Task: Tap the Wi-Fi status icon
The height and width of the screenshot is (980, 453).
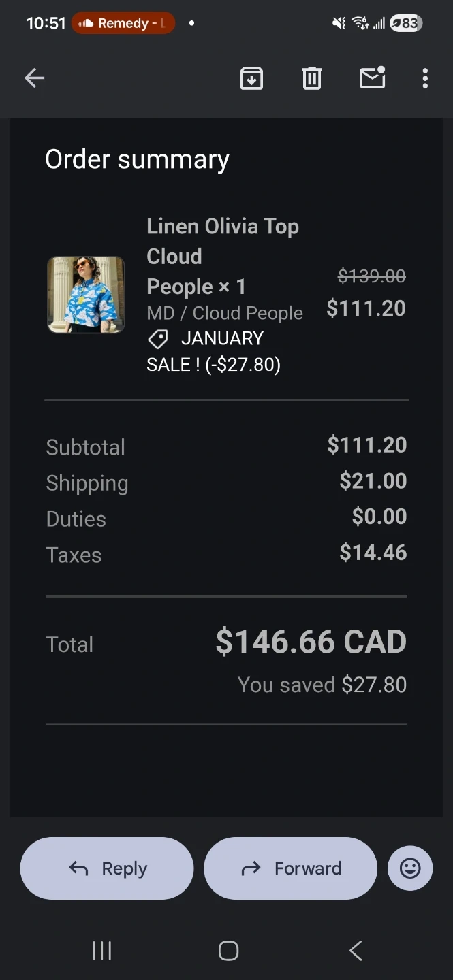Action: click(x=360, y=23)
